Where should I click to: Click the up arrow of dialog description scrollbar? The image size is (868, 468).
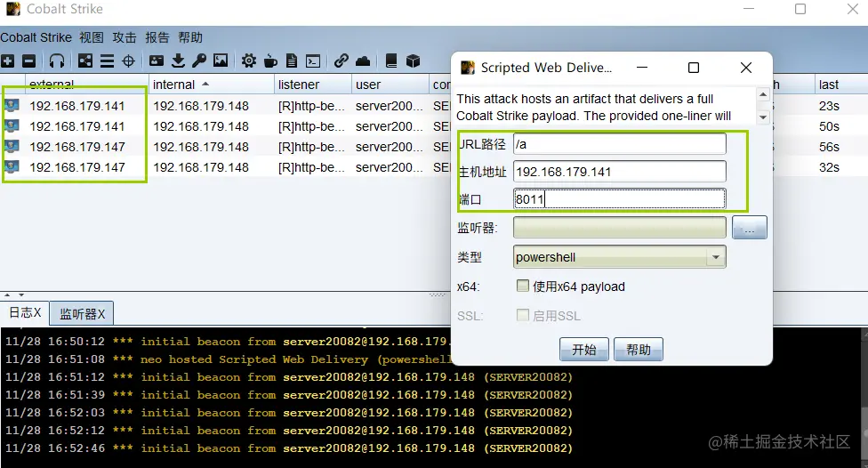pos(763,94)
